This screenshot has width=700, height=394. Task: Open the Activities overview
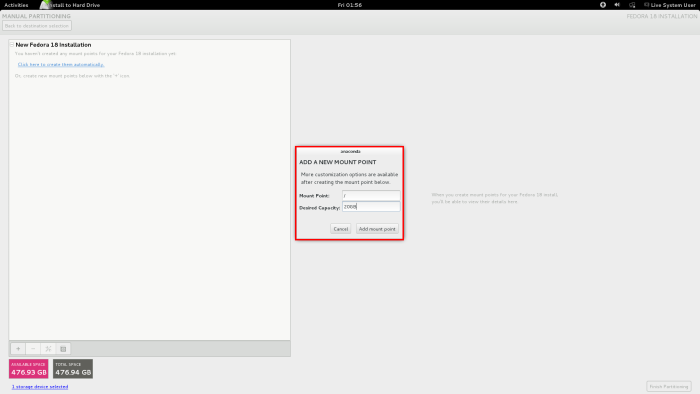(16, 5)
